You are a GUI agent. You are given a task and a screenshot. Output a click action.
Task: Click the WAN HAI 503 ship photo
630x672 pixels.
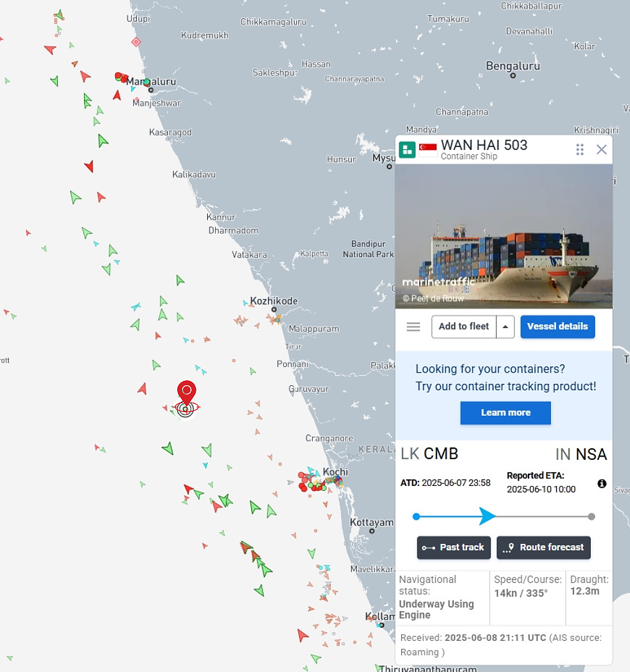pyautogui.click(x=504, y=236)
